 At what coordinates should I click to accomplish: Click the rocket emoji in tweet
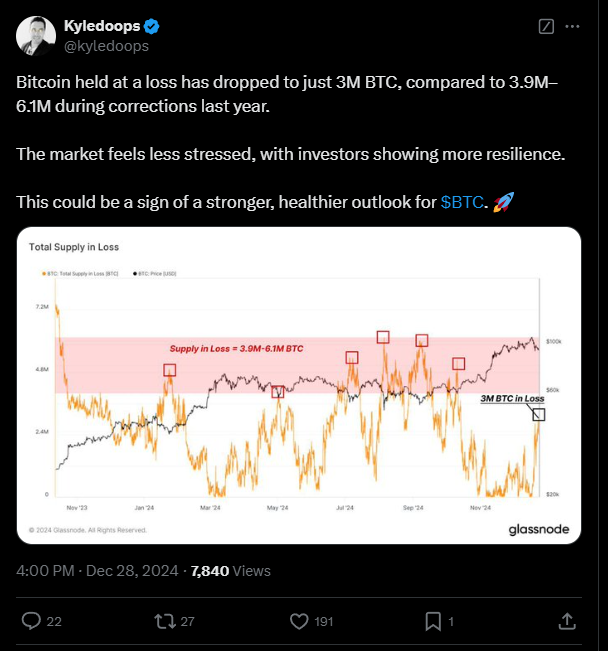(x=503, y=202)
